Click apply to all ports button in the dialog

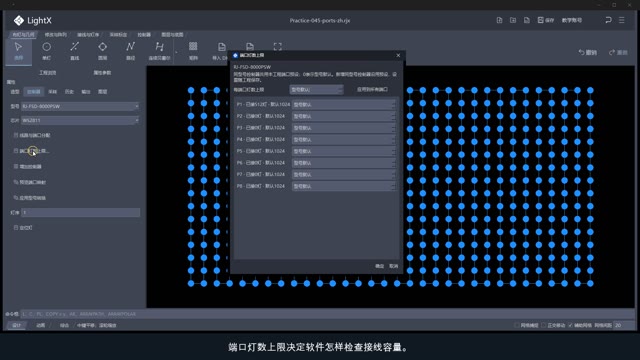372,89
